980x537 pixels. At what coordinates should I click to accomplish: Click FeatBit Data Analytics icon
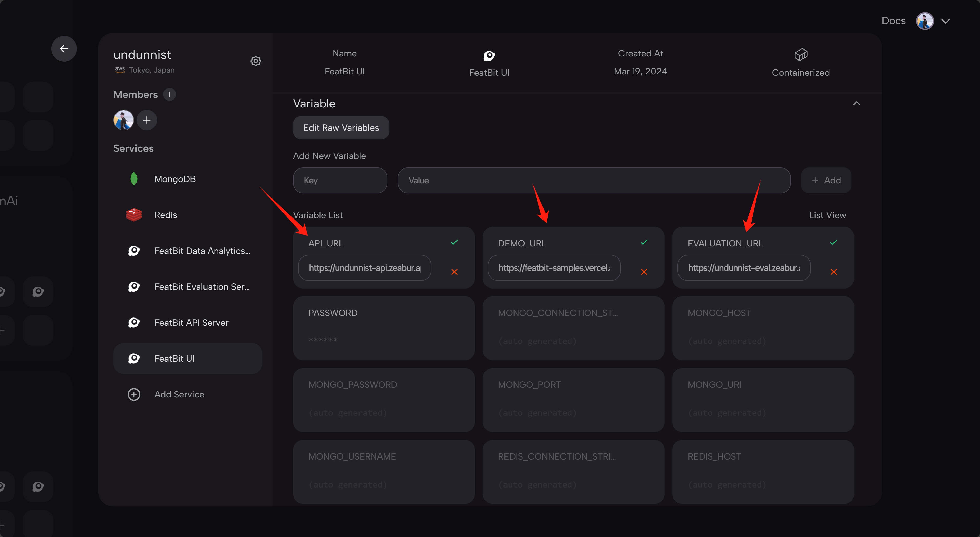[134, 251]
